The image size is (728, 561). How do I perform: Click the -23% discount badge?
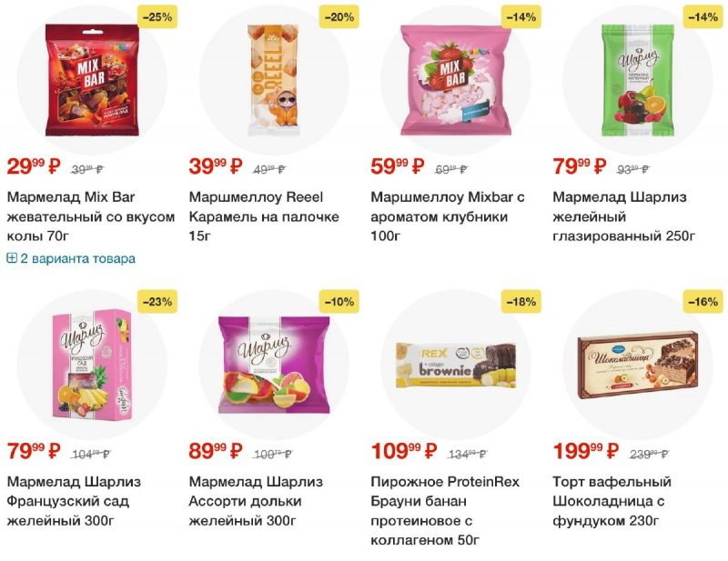(x=157, y=302)
